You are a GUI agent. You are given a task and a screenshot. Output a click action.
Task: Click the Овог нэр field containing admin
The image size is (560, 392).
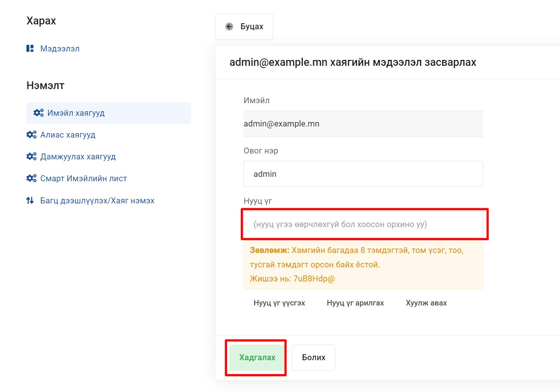(x=363, y=174)
